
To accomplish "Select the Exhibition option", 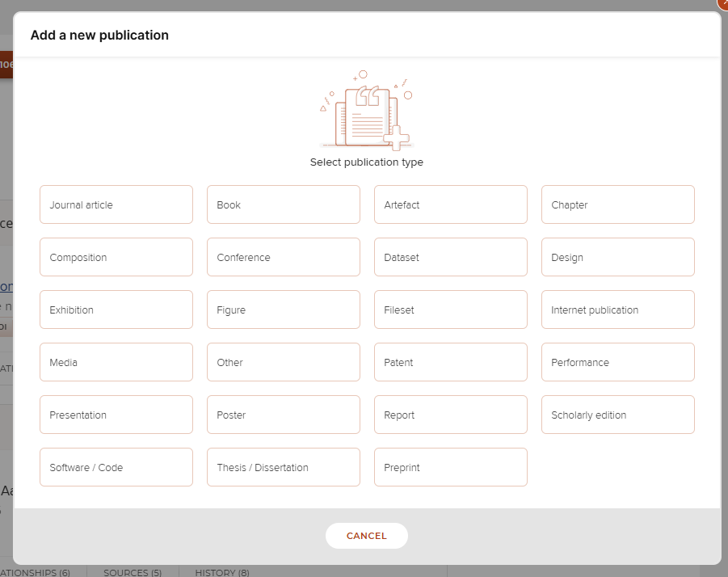I will [x=116, y=310].
